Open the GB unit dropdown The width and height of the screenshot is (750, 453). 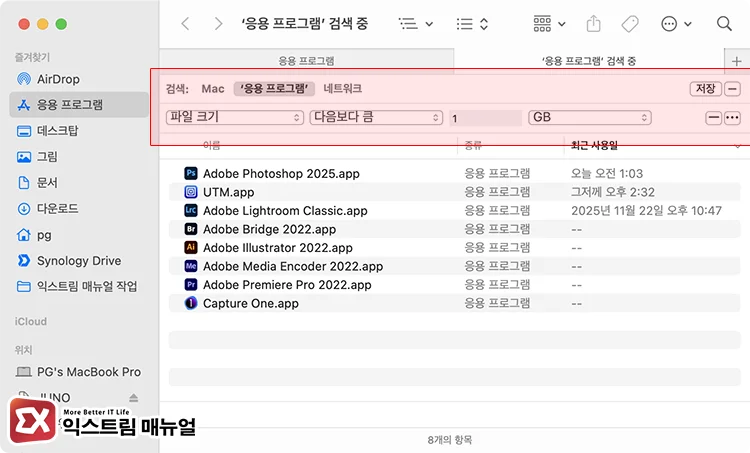point(590,117)
